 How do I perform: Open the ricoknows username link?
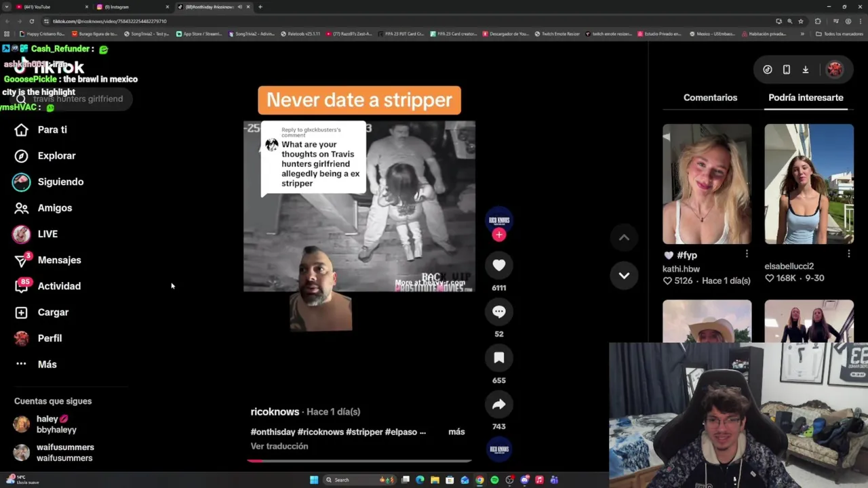[275, 412]
